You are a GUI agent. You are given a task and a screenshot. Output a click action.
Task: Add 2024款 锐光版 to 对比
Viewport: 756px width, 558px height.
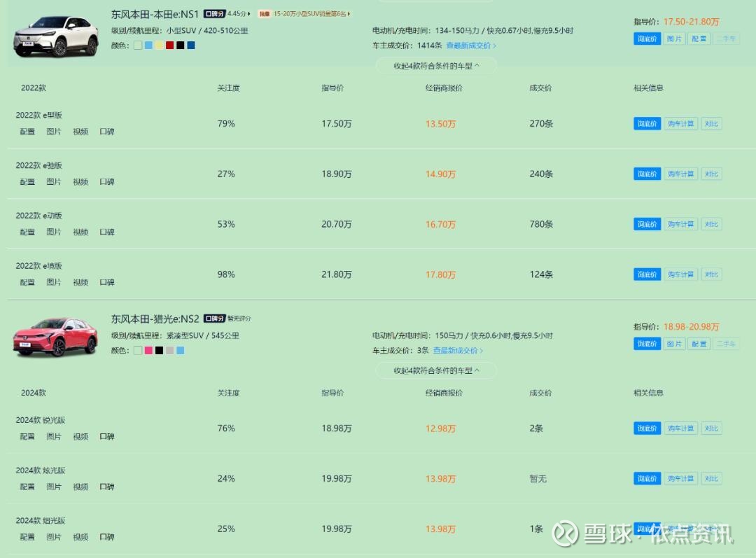[x=711, y=428]
